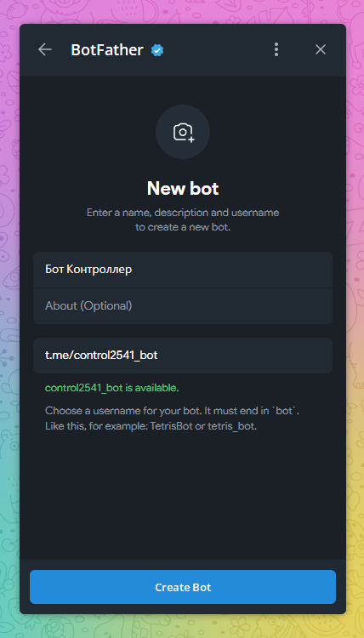Go back using the left arrow
This screenshot has height=638, width=364.
click(x=45, y=49)
